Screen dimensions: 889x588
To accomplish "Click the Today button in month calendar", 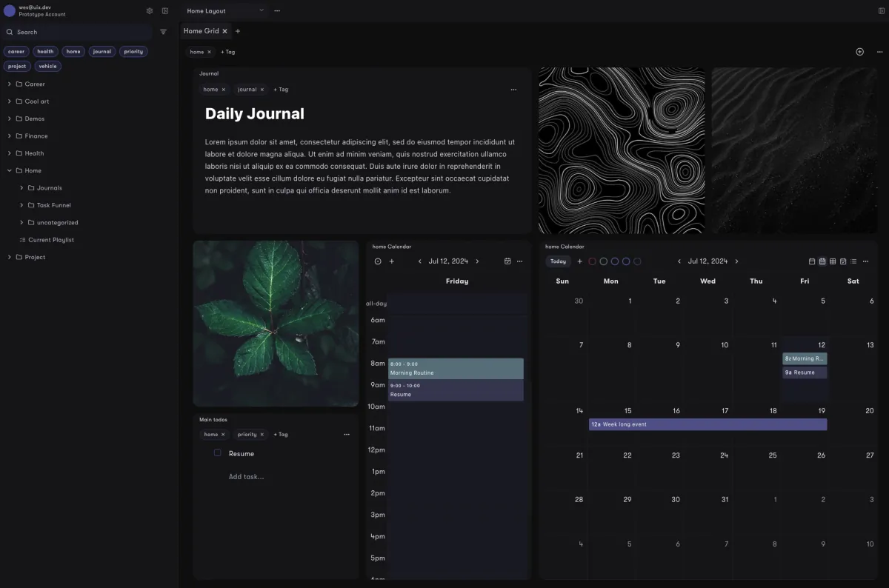I will click(559, 261).
